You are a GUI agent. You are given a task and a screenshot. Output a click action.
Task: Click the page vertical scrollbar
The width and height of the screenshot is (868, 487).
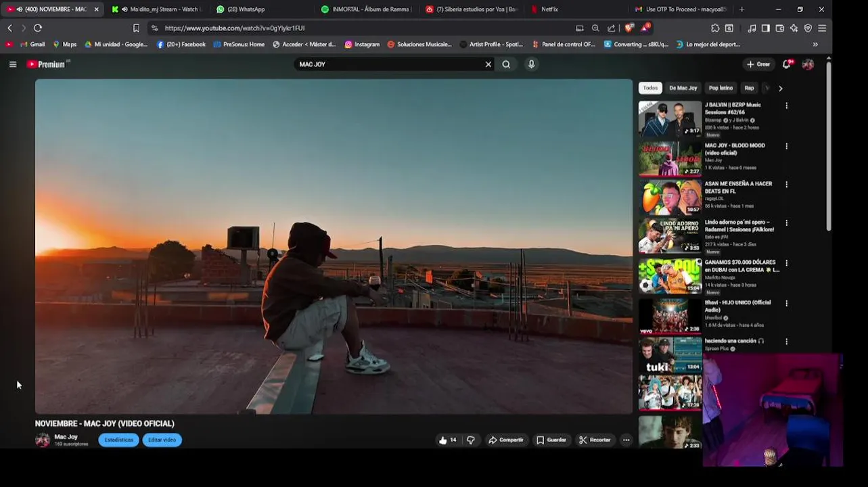[828, 145]
